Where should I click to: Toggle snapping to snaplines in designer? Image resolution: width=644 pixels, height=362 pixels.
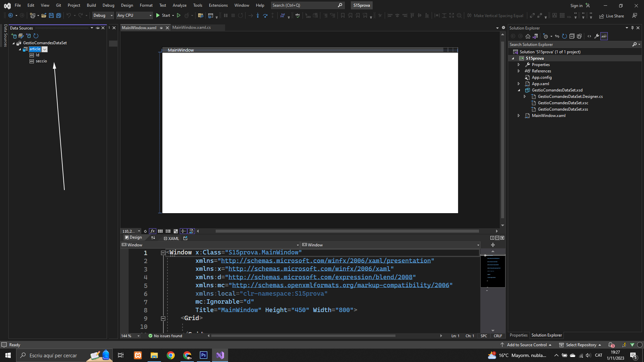183,231
